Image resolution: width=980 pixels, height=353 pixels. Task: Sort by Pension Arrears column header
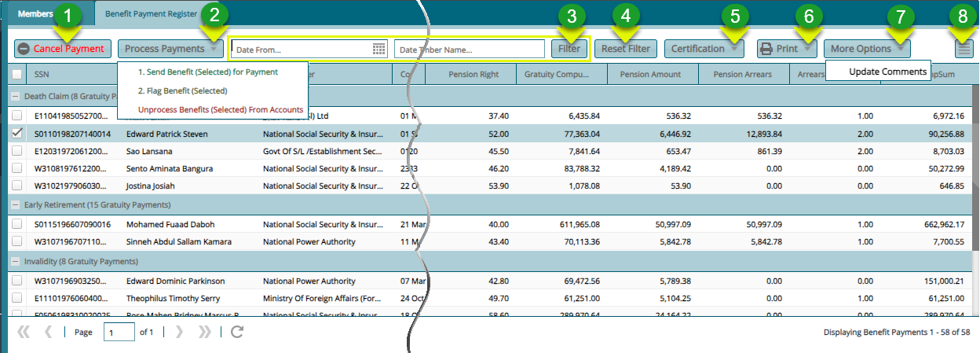click(744, 75)
